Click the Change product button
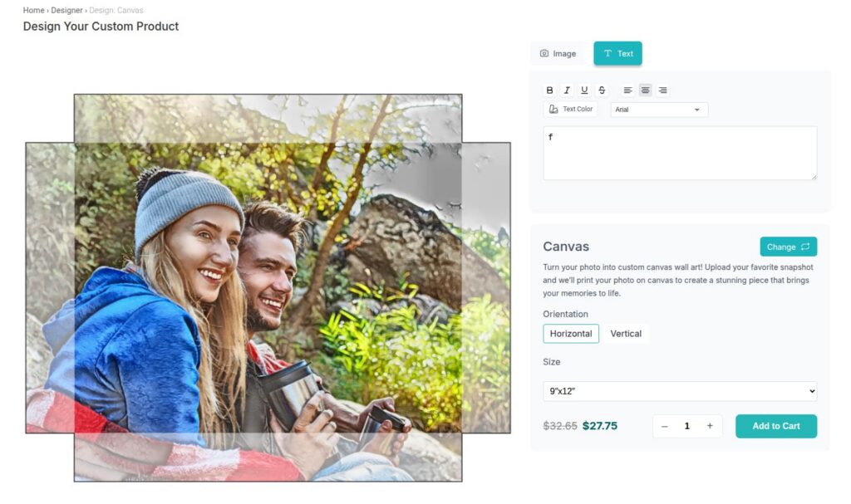The height and width of the screenshot is (504, 851). pos(788,247)
